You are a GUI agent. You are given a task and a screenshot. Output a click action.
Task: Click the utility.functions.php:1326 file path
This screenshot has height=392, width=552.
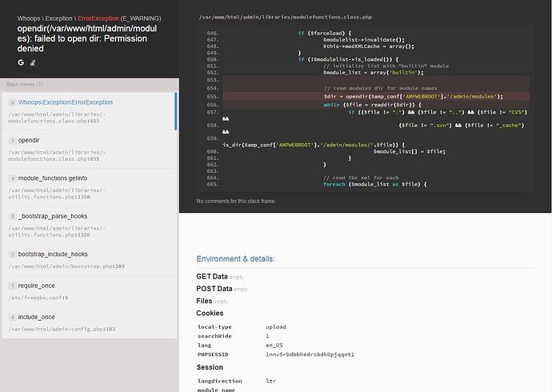click(57, 231)
